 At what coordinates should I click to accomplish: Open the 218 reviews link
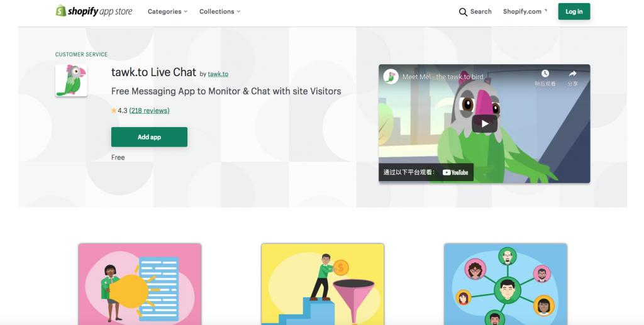(x=149, y=111)
